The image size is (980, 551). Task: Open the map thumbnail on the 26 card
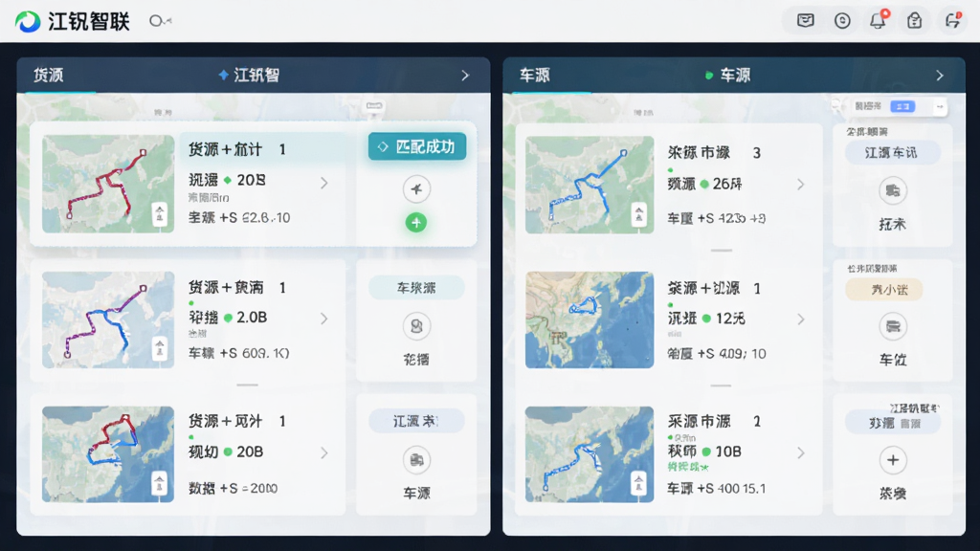590,185
